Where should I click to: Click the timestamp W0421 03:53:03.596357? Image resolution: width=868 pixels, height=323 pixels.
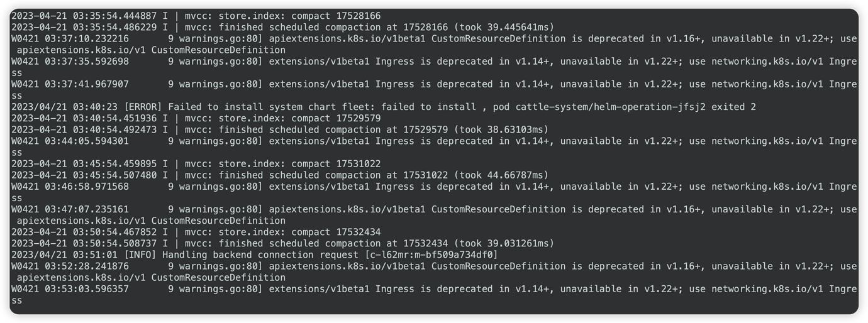[x=70, y=289]
